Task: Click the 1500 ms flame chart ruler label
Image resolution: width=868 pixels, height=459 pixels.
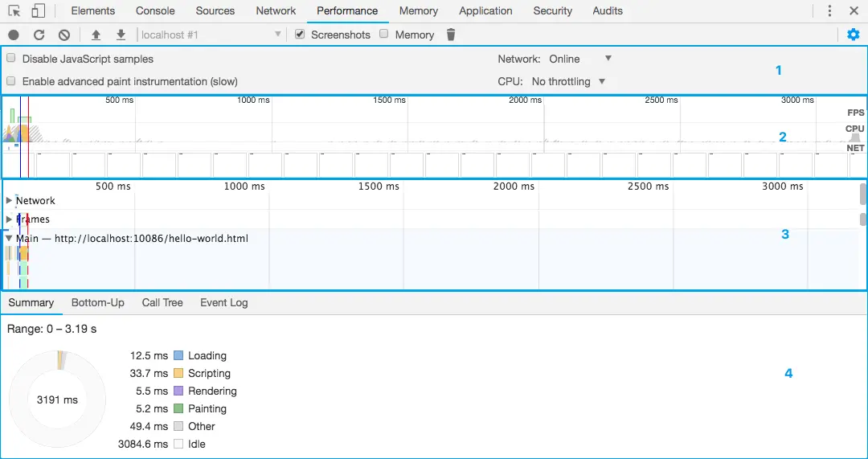Action: [378, 186]
